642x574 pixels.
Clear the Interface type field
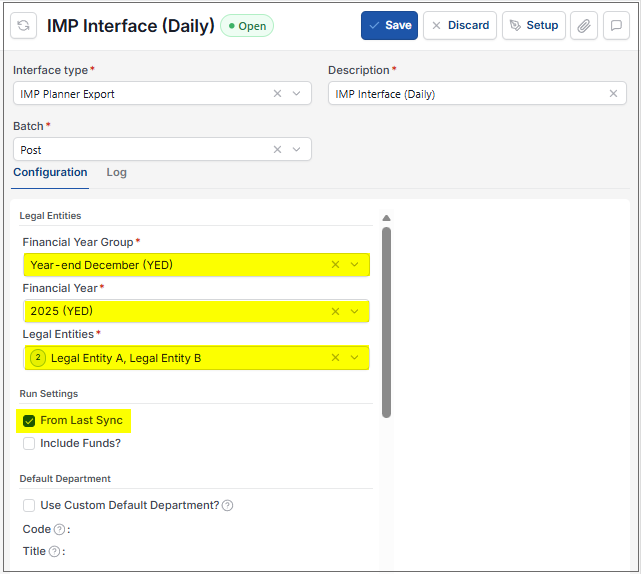[x=277, y=94]
